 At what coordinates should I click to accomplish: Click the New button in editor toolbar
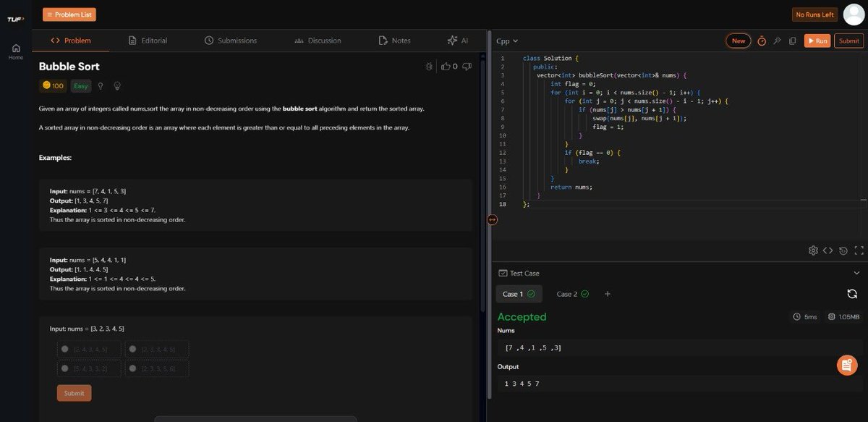point(738,41)
